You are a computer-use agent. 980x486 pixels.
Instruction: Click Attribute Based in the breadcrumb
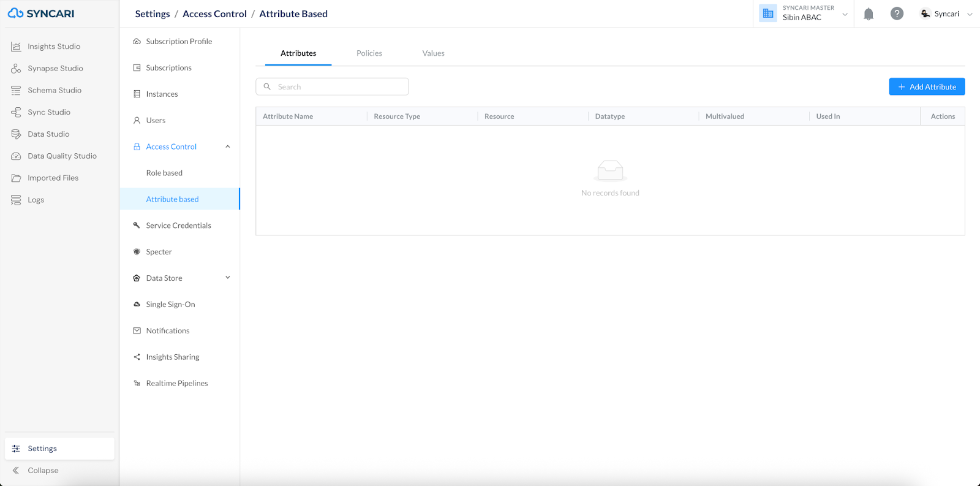pyautogui.click(x=293, y=14)
